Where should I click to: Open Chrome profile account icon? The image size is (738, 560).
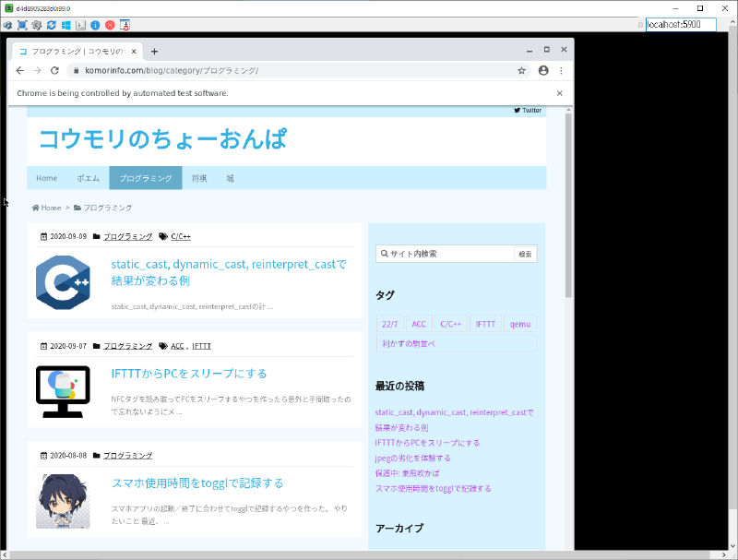543,70
